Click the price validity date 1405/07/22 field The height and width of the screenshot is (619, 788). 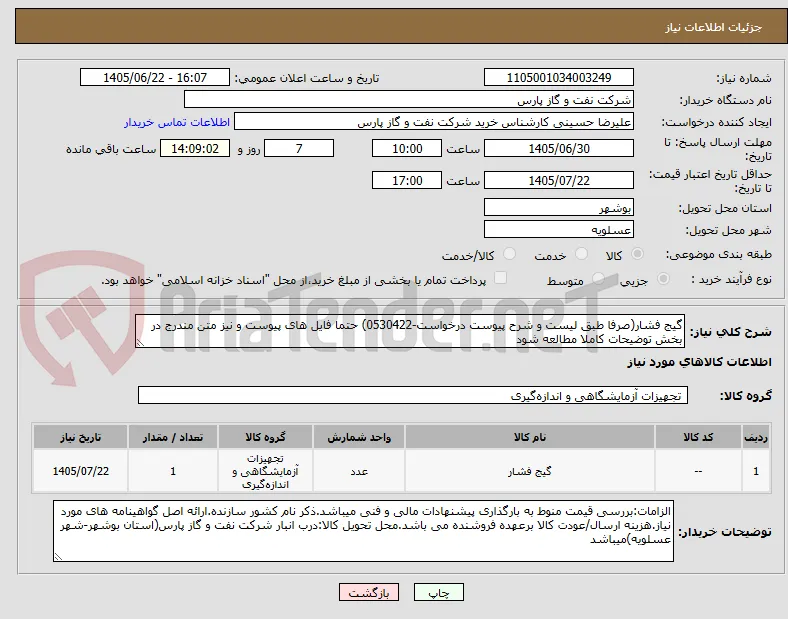pyautogui.click(x=559, y=180)
